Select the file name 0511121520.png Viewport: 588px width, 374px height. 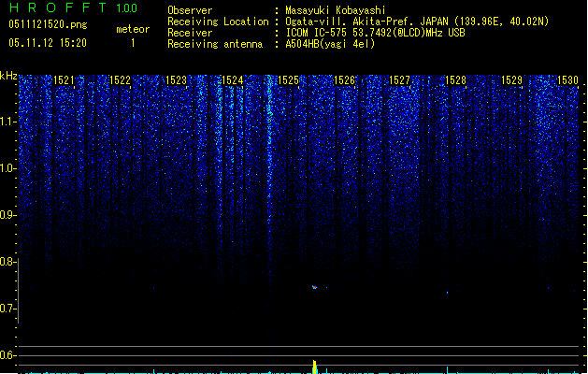[x=48, y=24]
